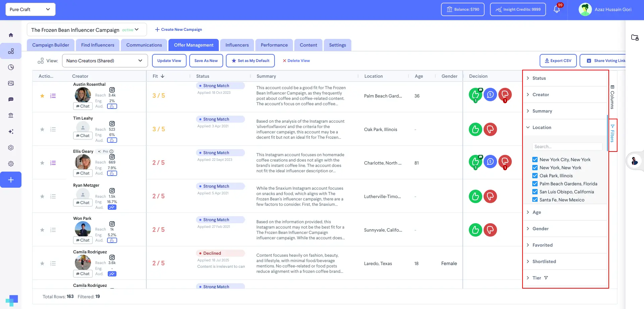Uncheck New York City, New York location
Screen dimensions: 644x309
(535, 160)
